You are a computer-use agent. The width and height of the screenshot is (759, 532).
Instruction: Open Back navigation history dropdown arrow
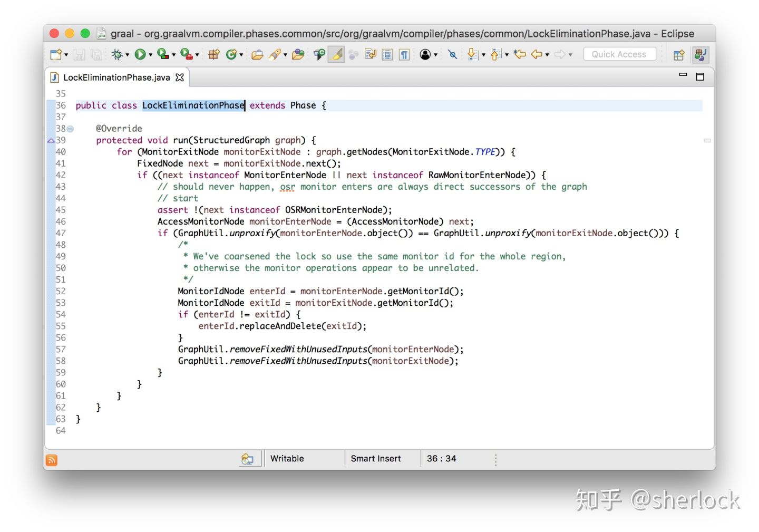point(547,55)
